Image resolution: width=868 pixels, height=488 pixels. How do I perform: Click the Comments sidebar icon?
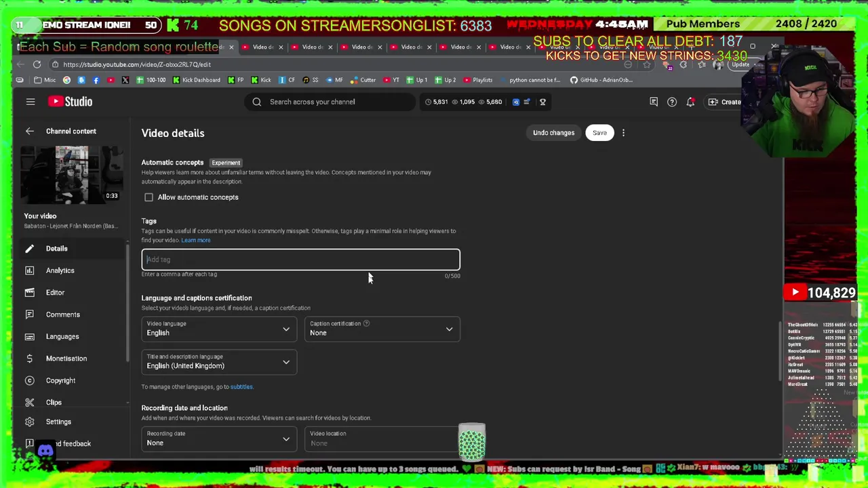click(x=29, y=314)
